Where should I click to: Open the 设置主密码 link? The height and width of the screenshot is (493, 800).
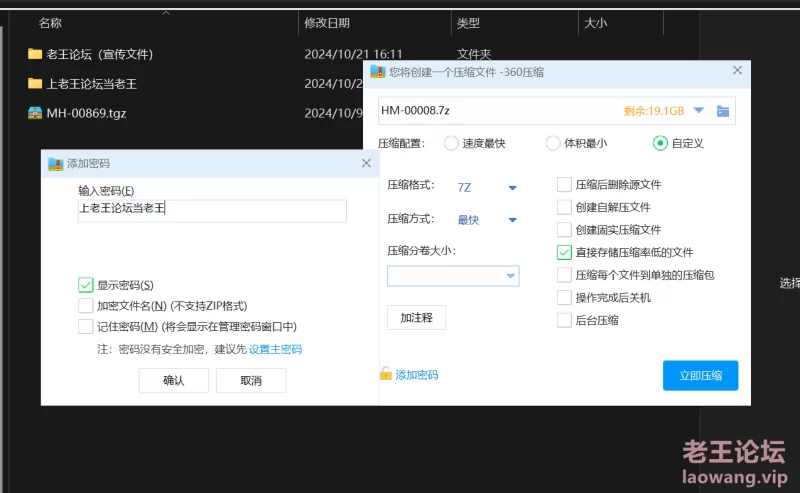tap(275, 349)
